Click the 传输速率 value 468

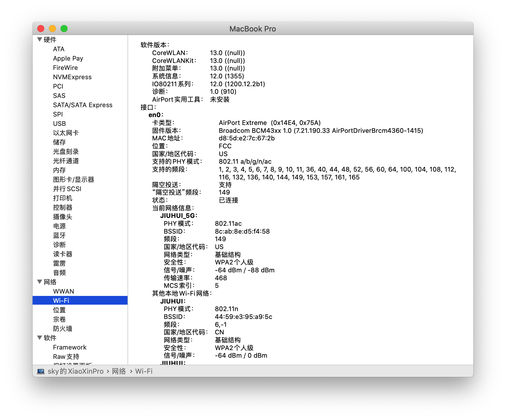pyautogui.click(x=221, y=278)
